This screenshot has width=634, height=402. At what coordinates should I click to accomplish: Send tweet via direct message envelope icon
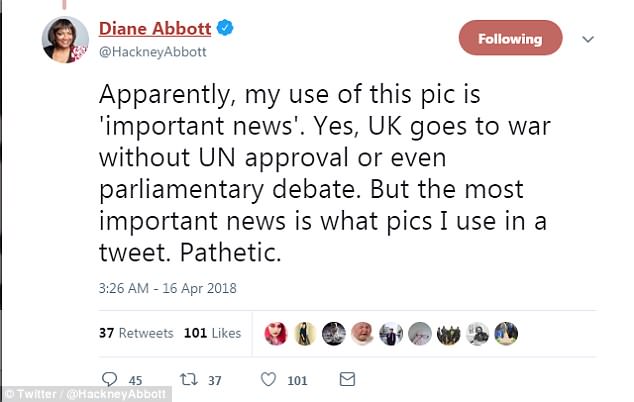[347, 380]
